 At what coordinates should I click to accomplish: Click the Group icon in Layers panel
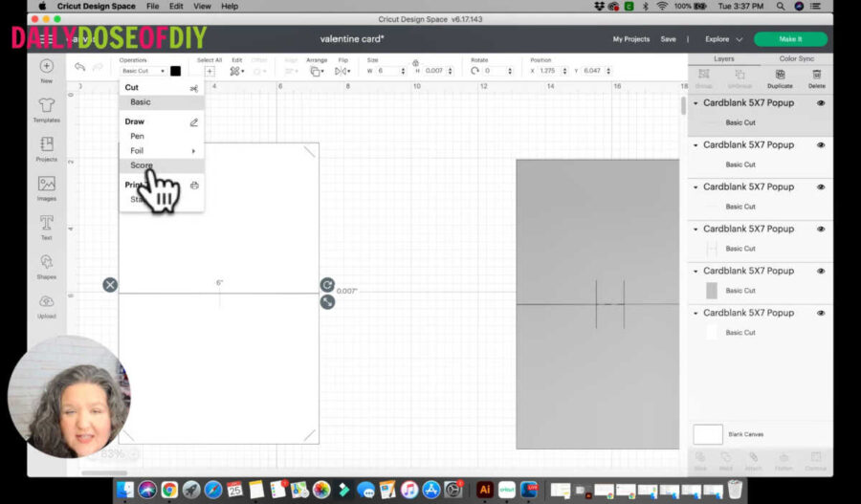point(703,75)
